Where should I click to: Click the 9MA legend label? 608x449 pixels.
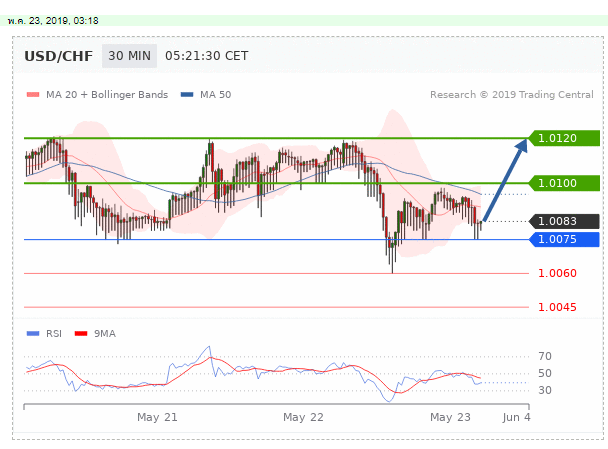click(x=105, y=333)
